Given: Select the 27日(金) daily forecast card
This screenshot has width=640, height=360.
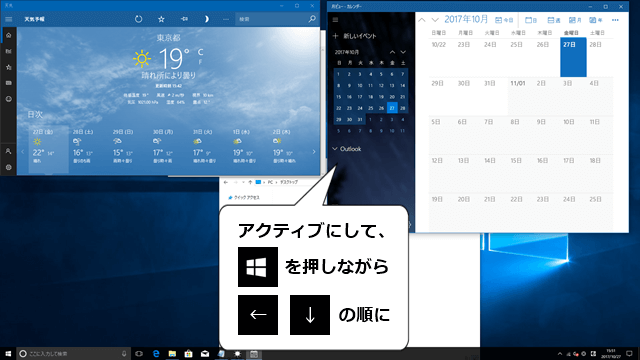Looking at the screenshot, I should coord(49,149).
